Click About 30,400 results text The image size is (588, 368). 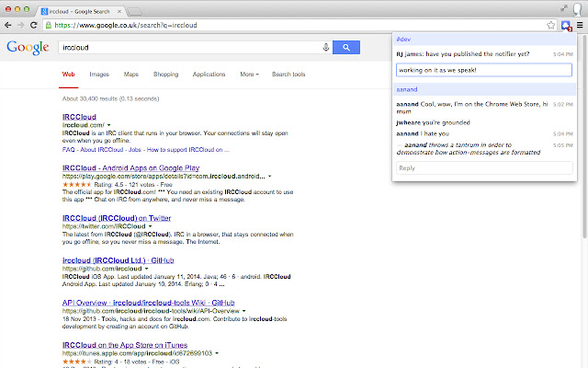pos(110,98)
